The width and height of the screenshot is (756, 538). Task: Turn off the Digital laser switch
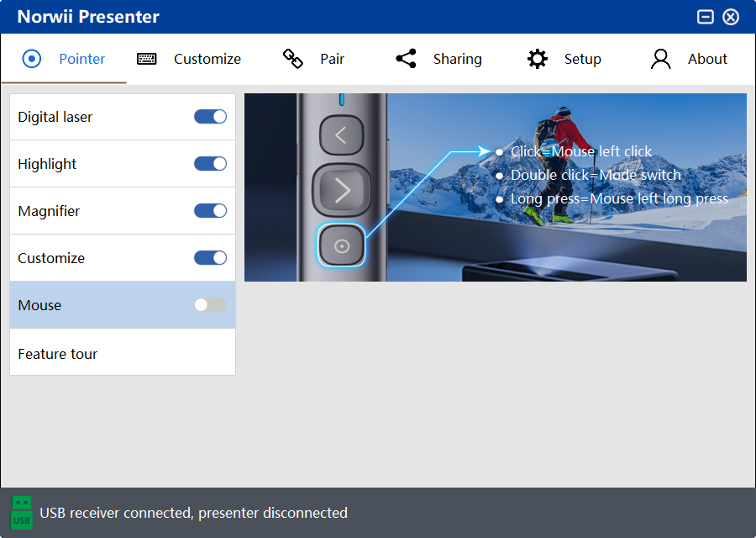pyautogui.click(x=210, y=117)
